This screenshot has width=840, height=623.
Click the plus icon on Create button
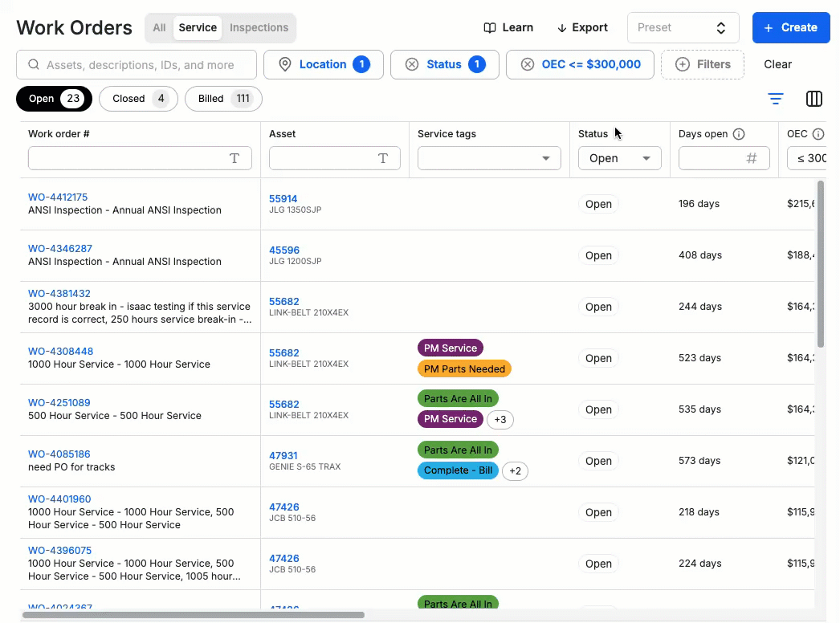tap(769, 28)
